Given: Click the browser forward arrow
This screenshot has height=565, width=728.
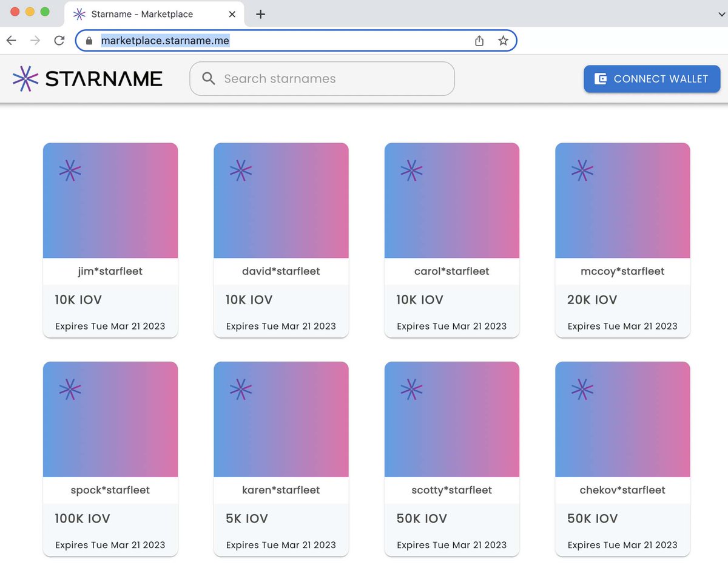Looking at the screenshot, I should pos(35,41).
